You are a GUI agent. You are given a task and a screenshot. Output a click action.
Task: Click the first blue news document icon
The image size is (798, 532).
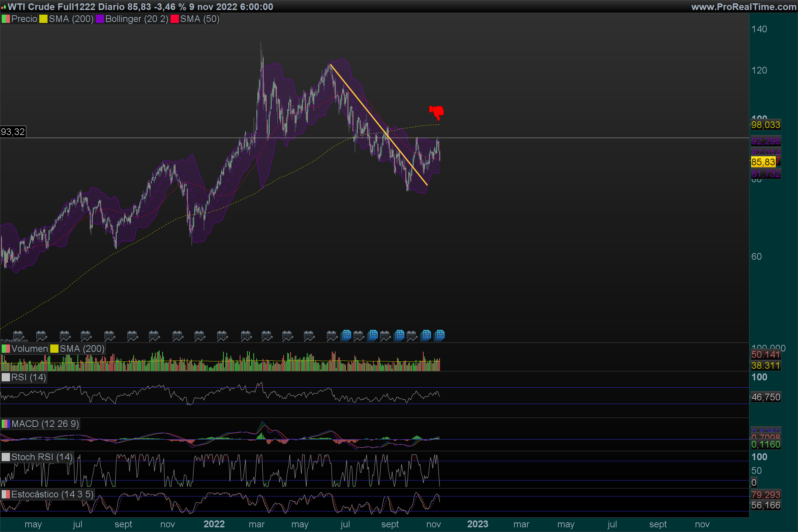pyautogui.click(x=346, y=335)
